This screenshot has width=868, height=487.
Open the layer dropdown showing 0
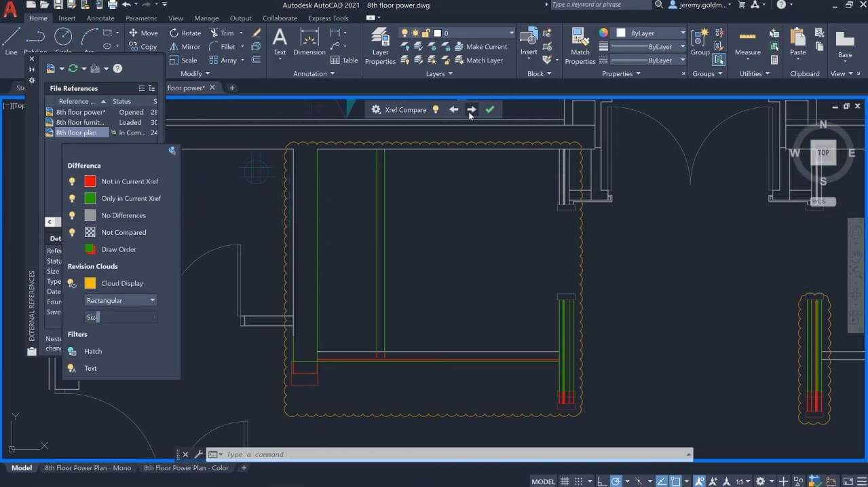[474, 33]
